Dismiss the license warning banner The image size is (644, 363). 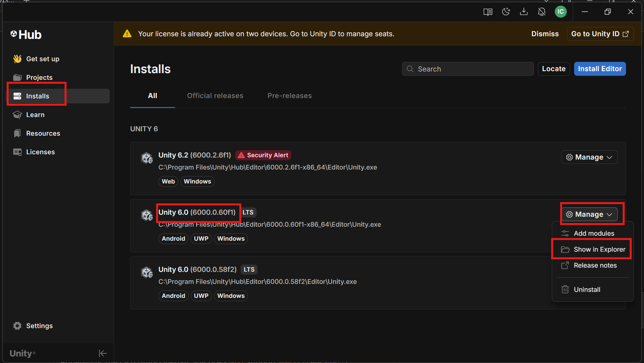545,34
